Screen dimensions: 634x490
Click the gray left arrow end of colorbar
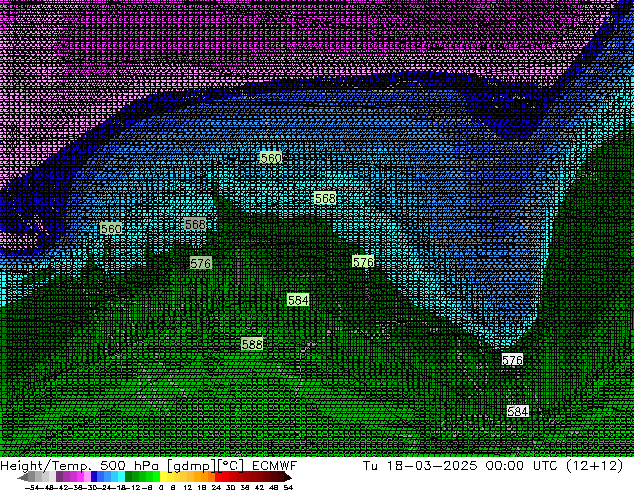[23, 477]
